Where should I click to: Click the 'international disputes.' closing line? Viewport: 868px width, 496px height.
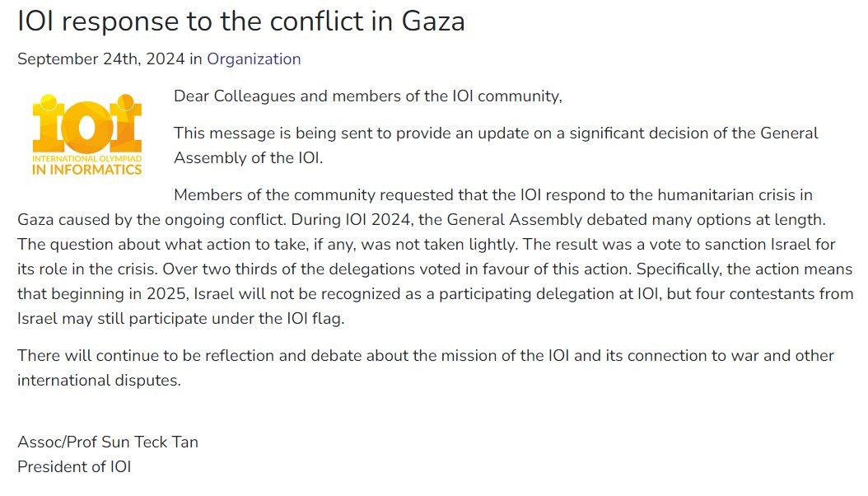pos(99,381)
